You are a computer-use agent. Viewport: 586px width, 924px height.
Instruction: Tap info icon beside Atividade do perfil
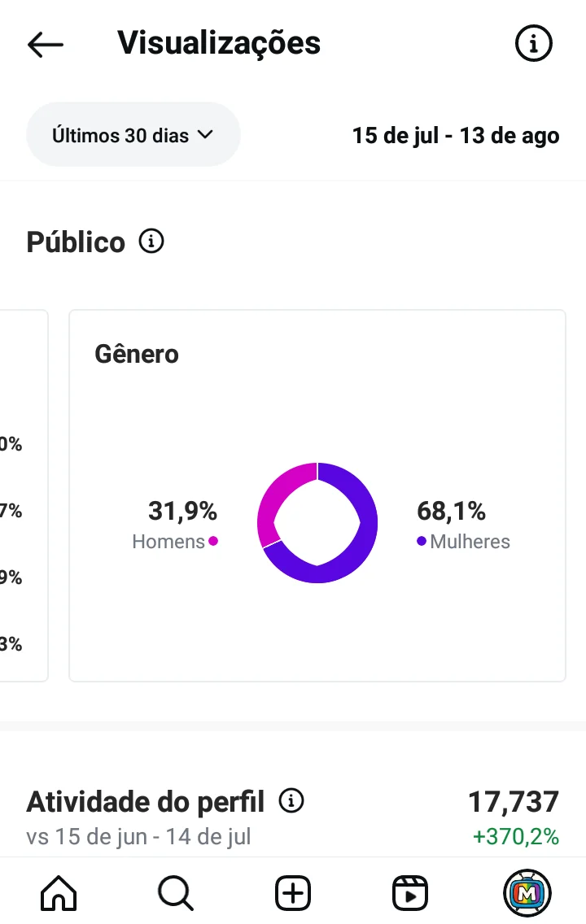291,800
